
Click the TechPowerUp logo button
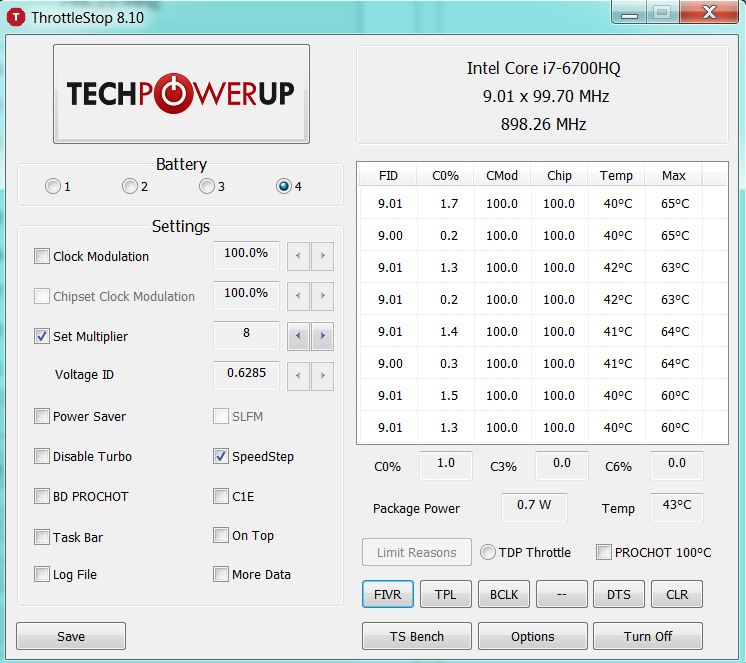click(x=181, y=94)
